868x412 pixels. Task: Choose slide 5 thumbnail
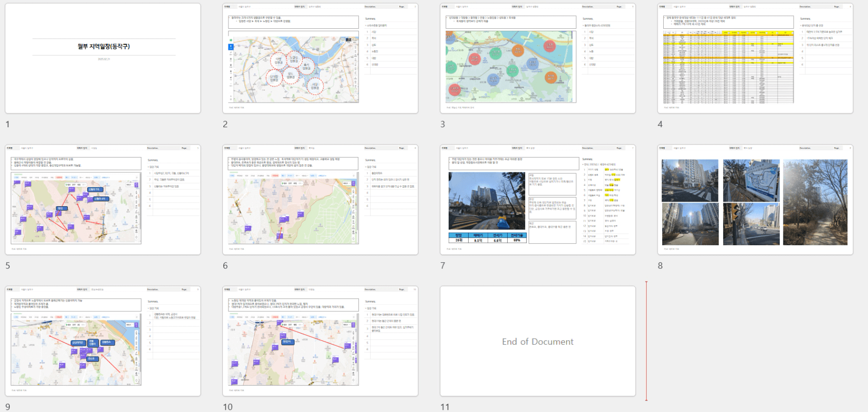click(x=103, y=200)
